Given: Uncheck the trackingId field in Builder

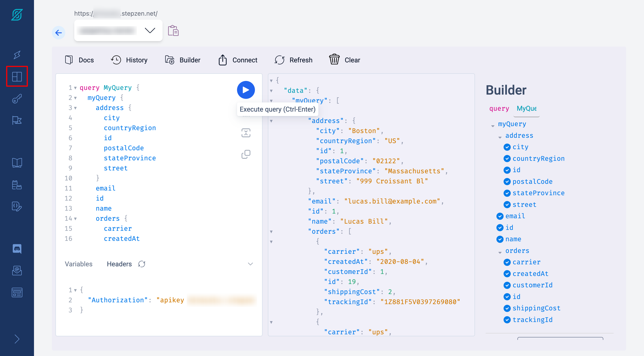Looking at the screenshot, I should tap(507, 320).
